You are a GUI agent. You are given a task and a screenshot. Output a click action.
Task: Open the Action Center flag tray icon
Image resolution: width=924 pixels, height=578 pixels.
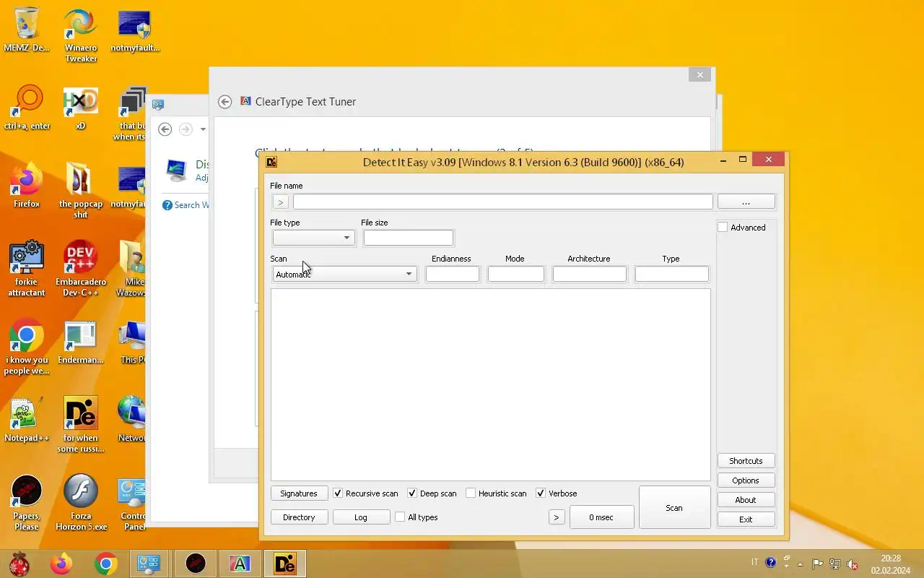coord(817,564)
